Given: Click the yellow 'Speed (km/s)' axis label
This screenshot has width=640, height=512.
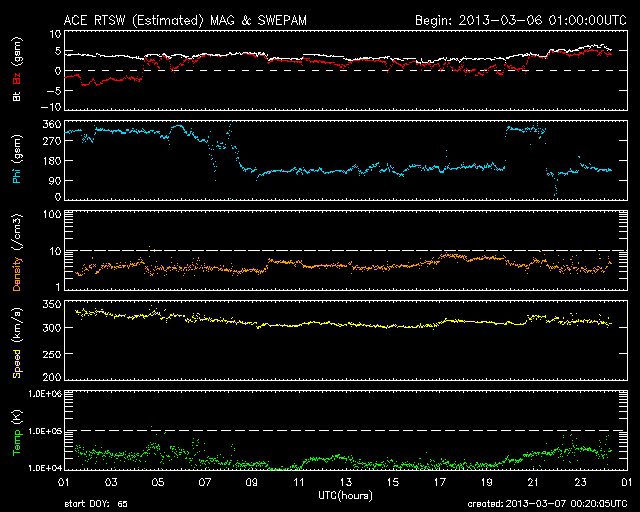Looking at the screenshot, I should click(x=17, y=343).
